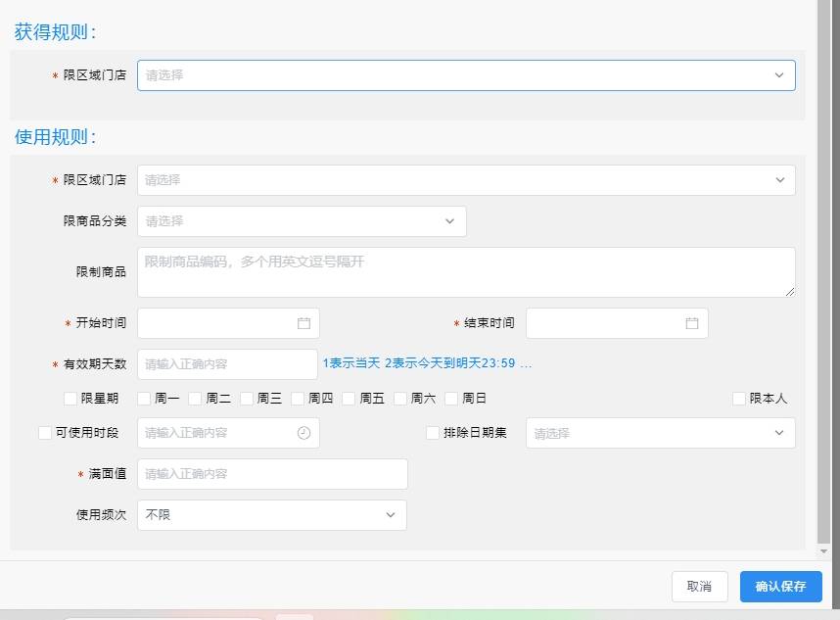Click the 有效期天数 input field
Viewport: 840px width, 620px height.
tap(228, 364)
